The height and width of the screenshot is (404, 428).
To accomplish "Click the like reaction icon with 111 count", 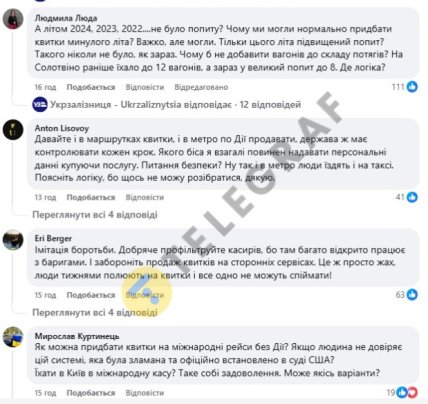I will tap(412, 87).
